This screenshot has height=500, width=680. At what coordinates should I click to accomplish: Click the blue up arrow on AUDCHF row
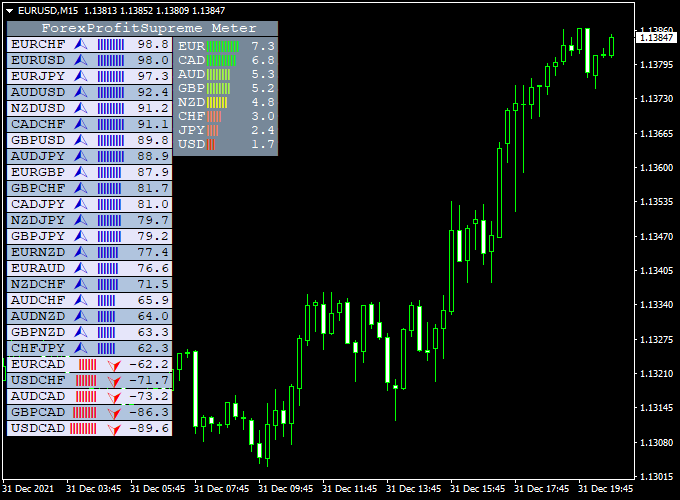coord(81,300)
